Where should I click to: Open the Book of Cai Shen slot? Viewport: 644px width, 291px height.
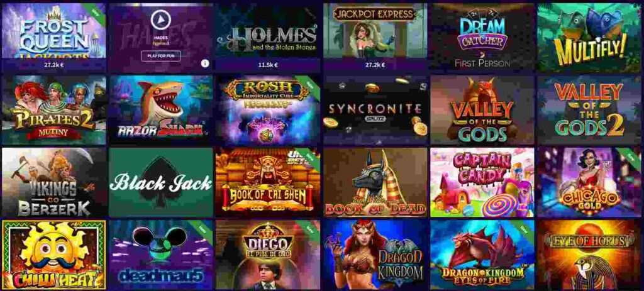tap(268, 182)
